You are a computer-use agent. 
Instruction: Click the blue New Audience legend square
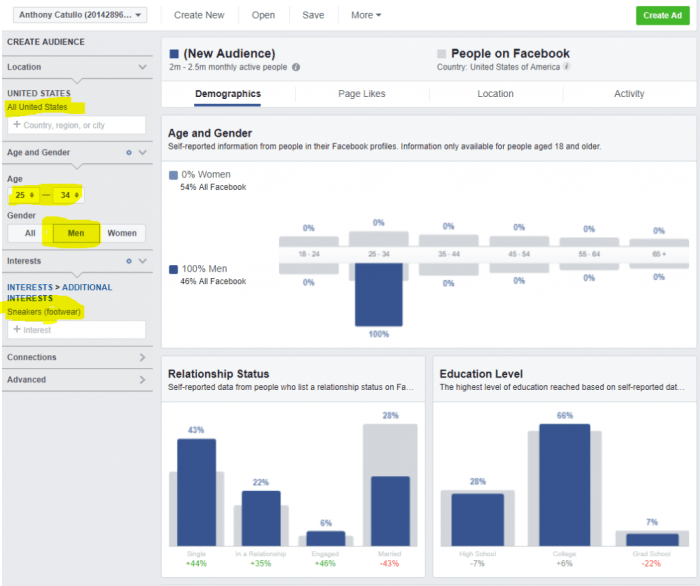click(x=174, y=54)
